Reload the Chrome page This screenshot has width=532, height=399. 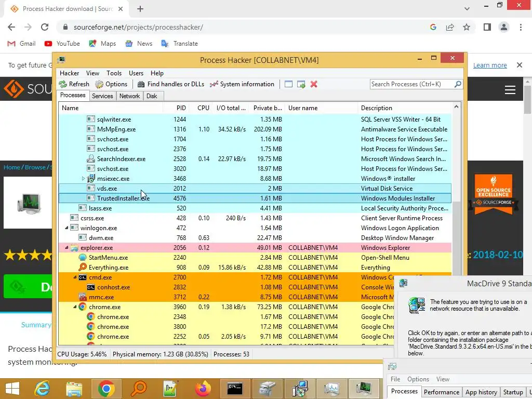click(x=45, y=27)
